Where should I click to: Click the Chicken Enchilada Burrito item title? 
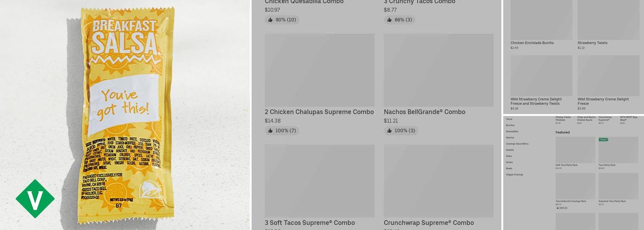point(532,43)
